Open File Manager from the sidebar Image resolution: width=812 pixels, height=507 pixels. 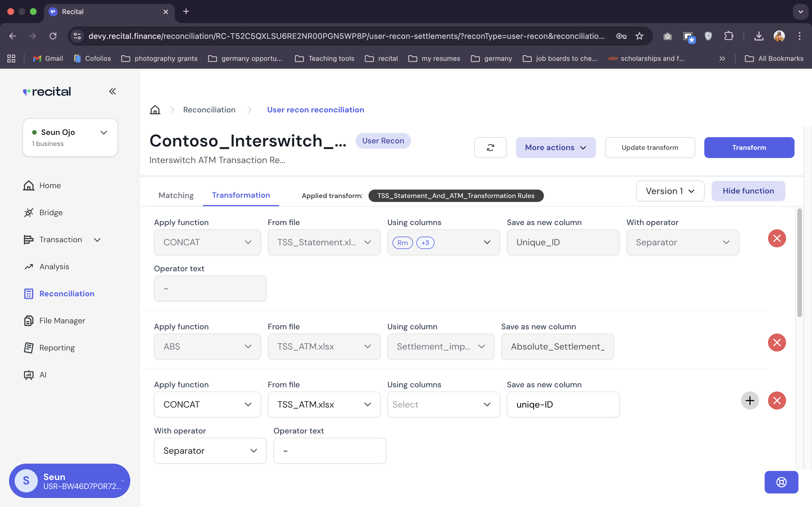(x=62, y=321)
